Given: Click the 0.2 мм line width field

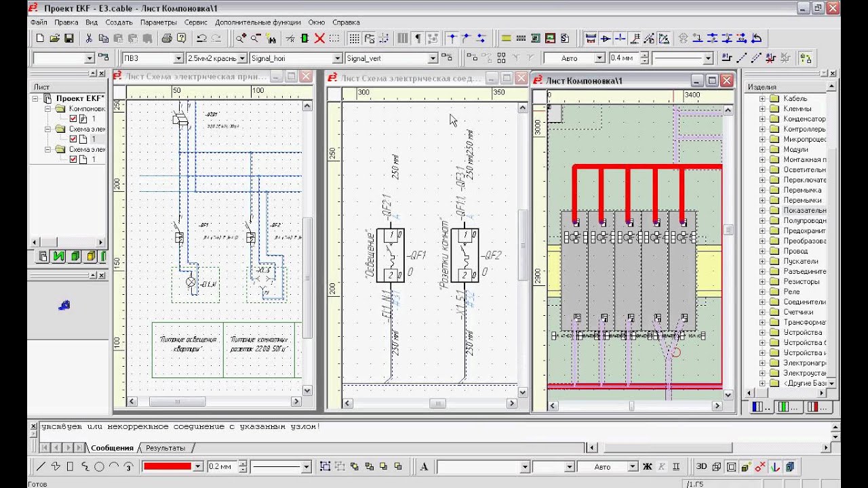Looking at the screenshot, I should [x=221, y=466].
